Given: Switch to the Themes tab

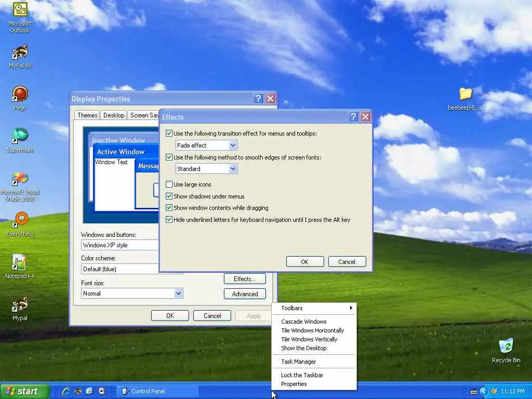Looking at the screenshot, I should point(87,115).
